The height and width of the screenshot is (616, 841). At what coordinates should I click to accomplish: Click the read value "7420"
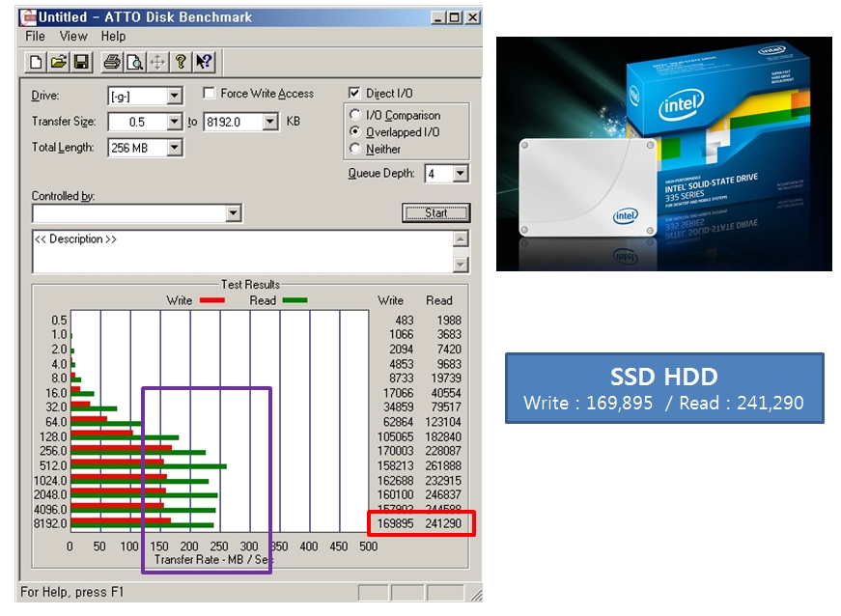click(449, 349)
